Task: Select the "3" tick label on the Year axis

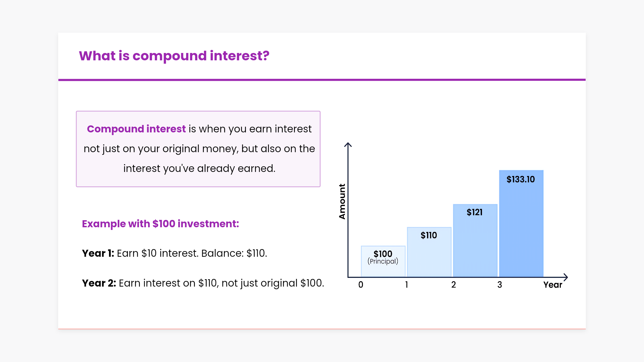Action: pos(499,285)
